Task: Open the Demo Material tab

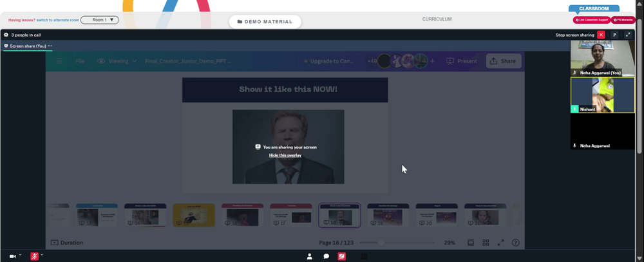Action: (265, 22)
